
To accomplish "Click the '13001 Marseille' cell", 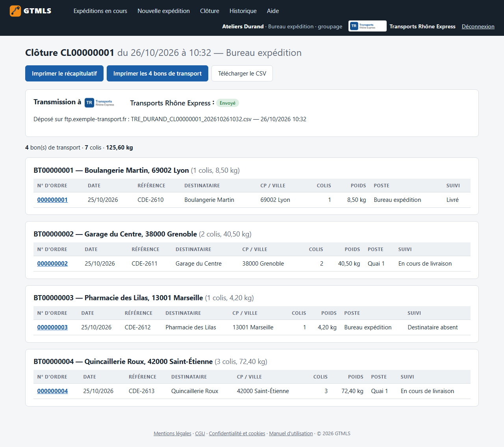I will coord(253,327).
